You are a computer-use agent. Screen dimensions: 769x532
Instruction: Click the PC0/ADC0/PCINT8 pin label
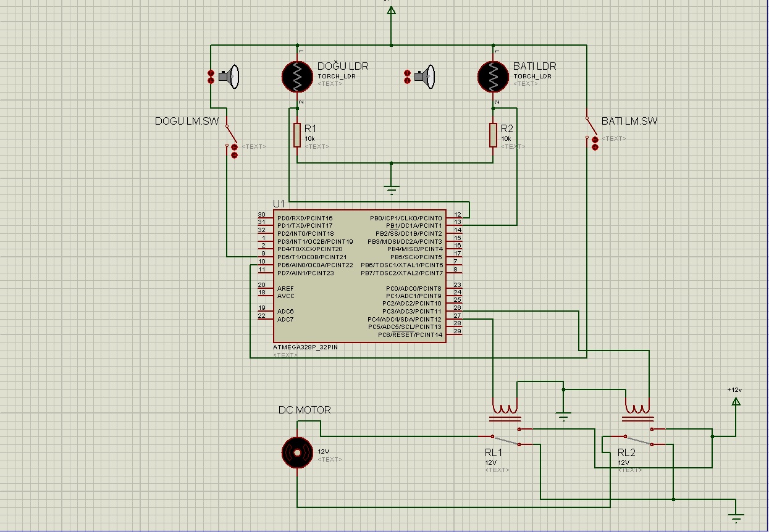click(413, 288)
